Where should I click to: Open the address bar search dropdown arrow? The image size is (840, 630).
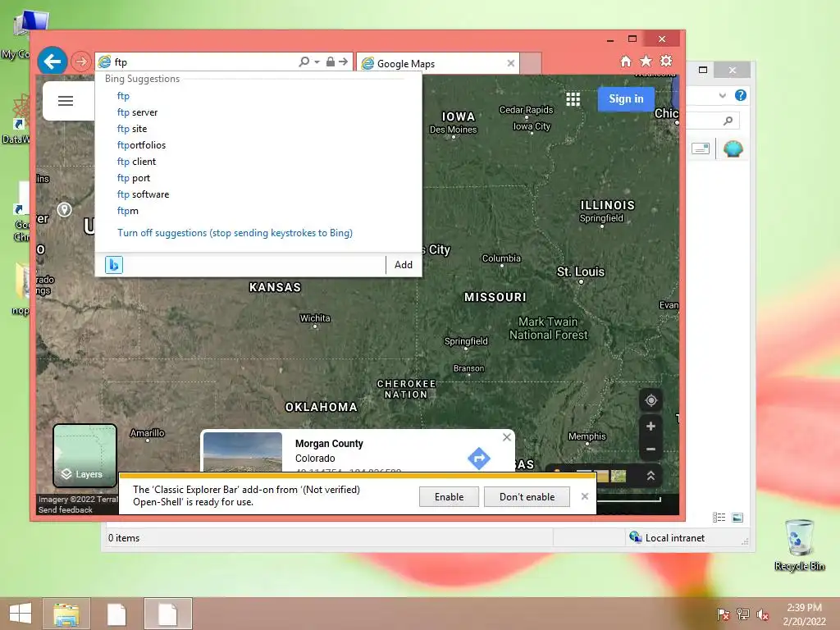coord(317,62)
